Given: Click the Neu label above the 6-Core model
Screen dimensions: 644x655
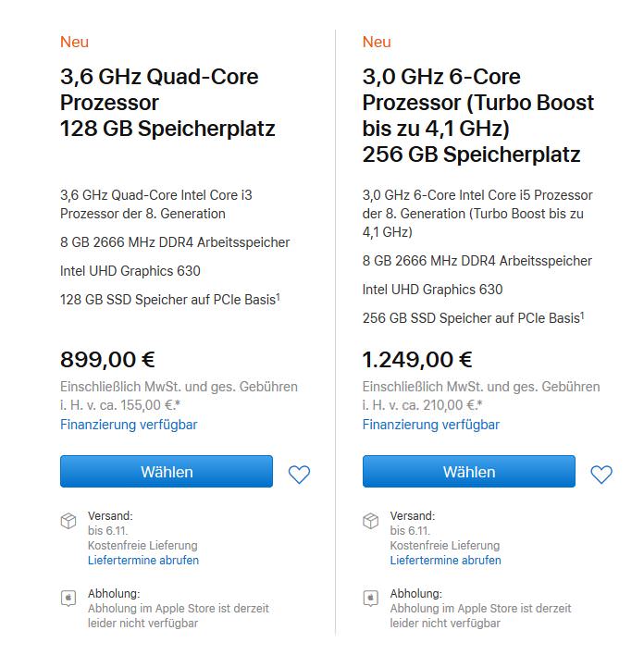Looking at the screenshot, I should pos(377,42).
